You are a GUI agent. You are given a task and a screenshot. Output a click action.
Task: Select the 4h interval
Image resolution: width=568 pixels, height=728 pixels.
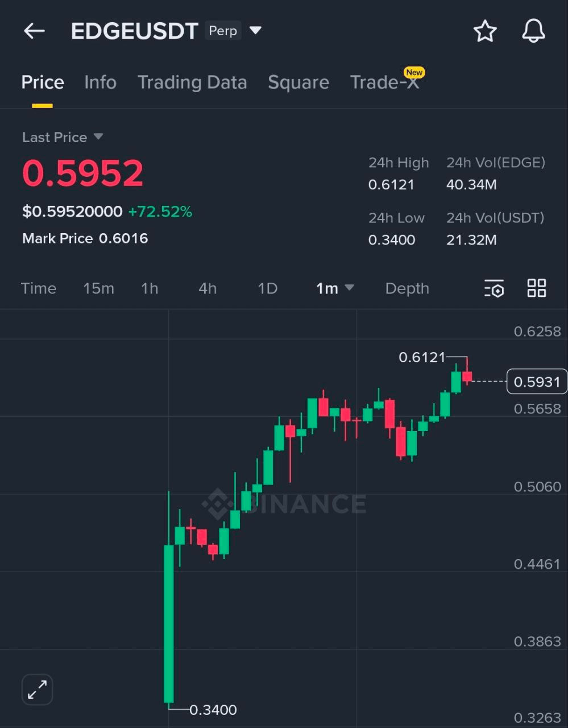pyautogui.click(x=208, y=288)
